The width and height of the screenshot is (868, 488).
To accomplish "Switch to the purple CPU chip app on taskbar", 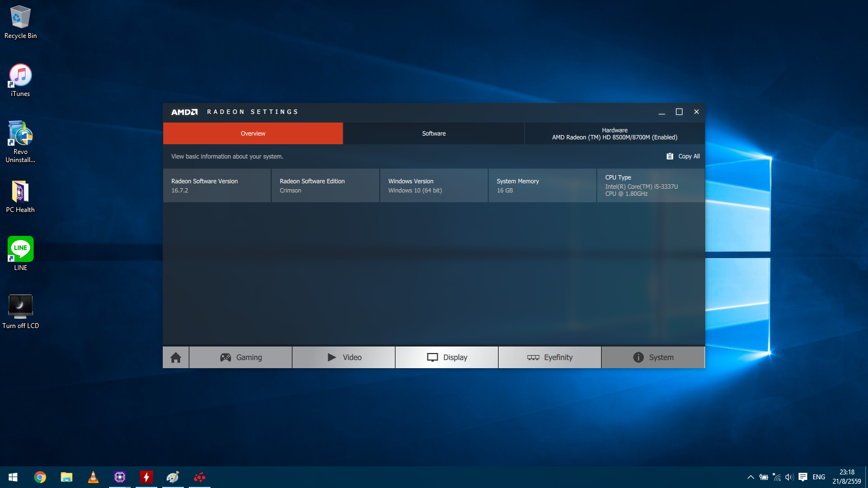I will [x=120, y=477].
